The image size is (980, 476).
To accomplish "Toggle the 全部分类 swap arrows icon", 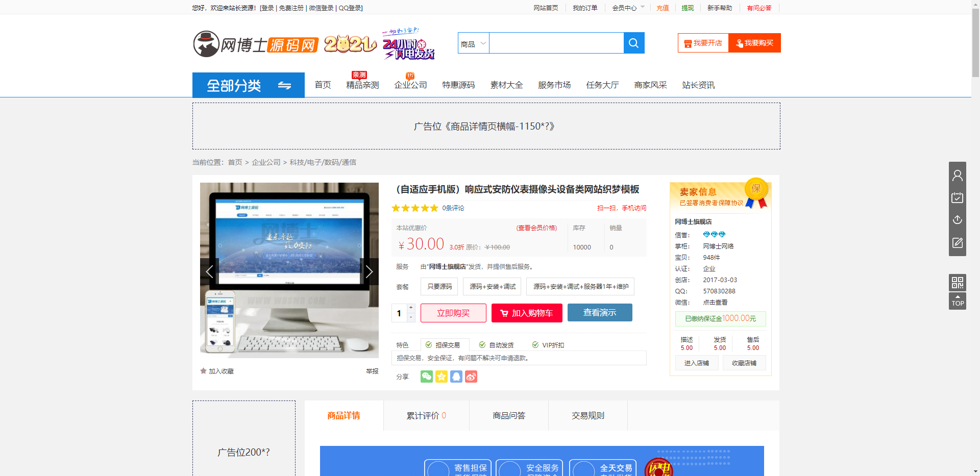I will pyautogui.click(x=284, y=85).
